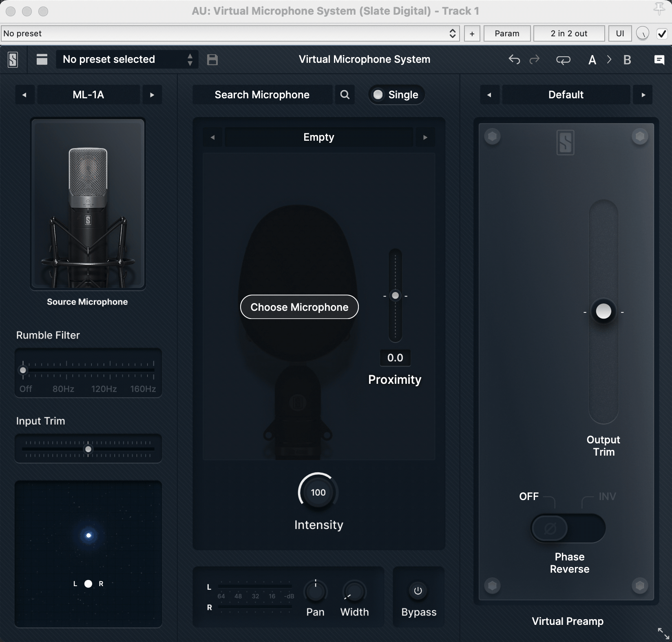Select next virtual preamp
This screenshot has width=672, height=642.
pyautogui.click(x=643, y=95)
